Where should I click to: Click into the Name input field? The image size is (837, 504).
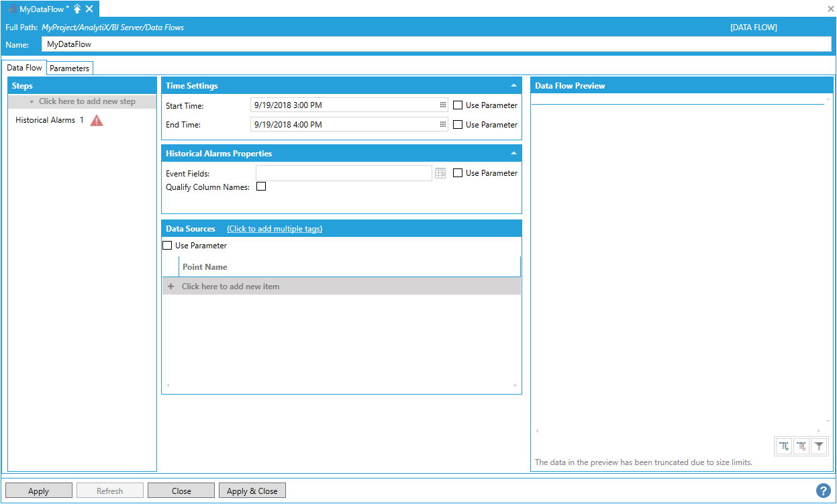pos(436,44)
